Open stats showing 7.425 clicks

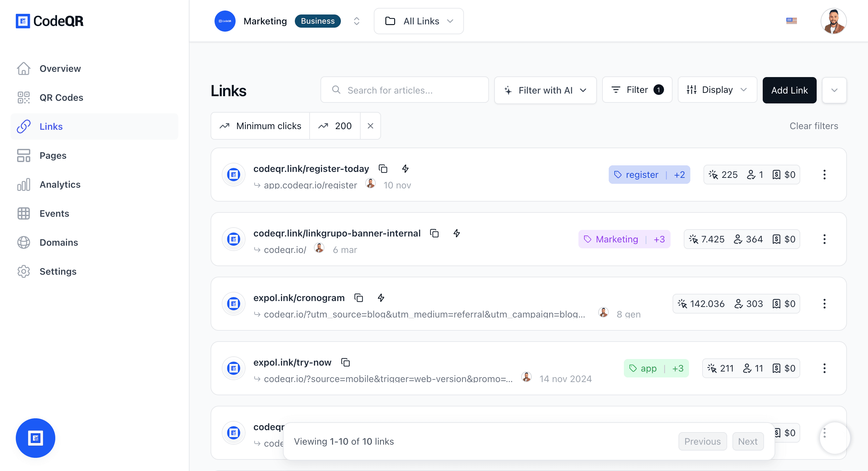point(742,239)
